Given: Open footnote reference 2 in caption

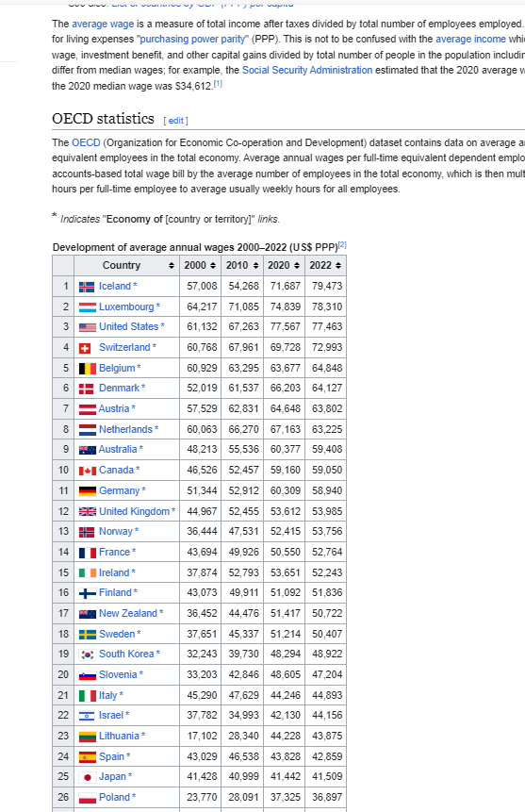Looking at the screenshot, I should pyautogui.click(x=342, y=245).
